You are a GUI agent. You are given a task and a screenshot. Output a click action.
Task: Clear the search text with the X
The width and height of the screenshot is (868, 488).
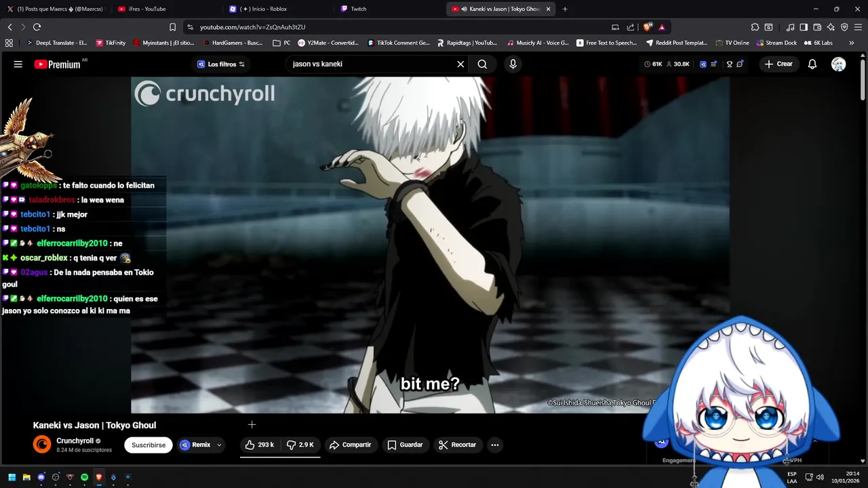(460, 64)
